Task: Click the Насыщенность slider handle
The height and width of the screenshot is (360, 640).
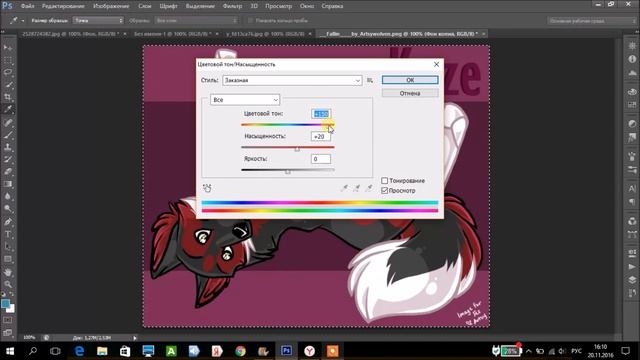Action: point(297,149)
